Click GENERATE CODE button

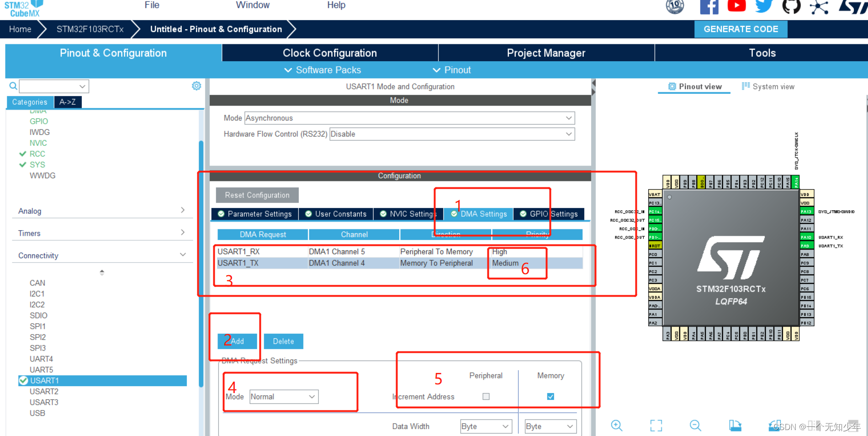point(741,29)
